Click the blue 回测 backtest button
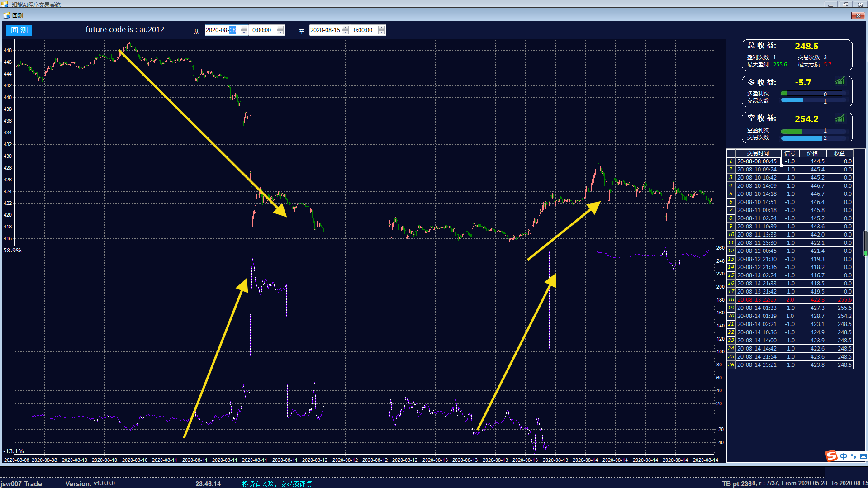The image size is (868, 488). pyautogui.click(x=19, y=30)
